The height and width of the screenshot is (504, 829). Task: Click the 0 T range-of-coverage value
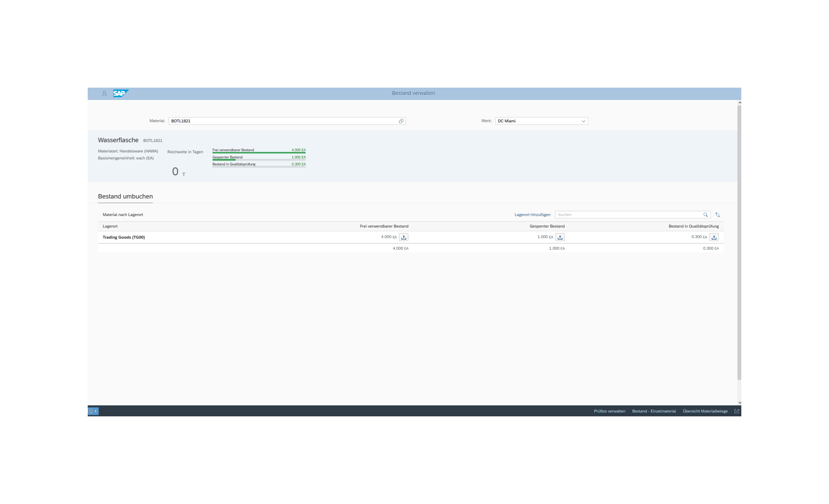[x=178, y=172]
